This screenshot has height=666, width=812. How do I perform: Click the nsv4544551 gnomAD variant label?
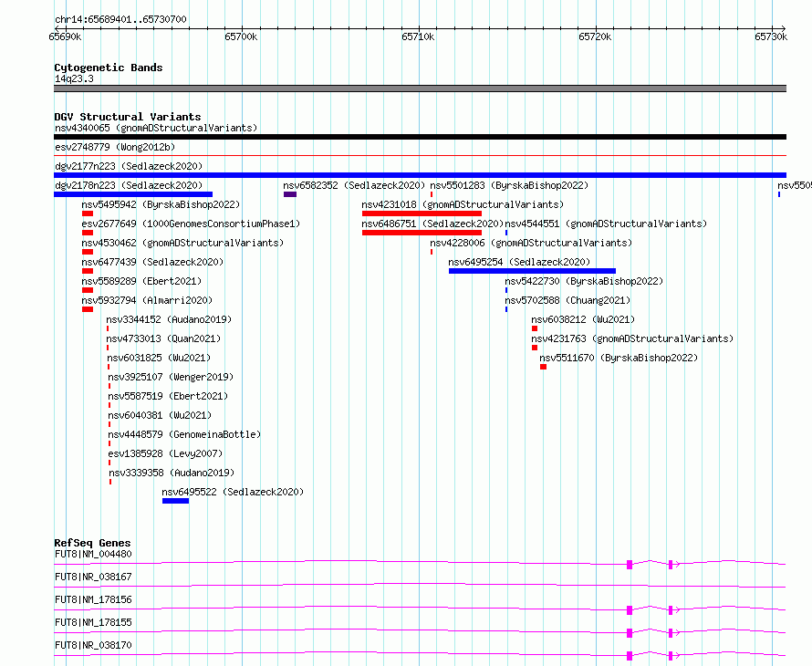[606, 224]
